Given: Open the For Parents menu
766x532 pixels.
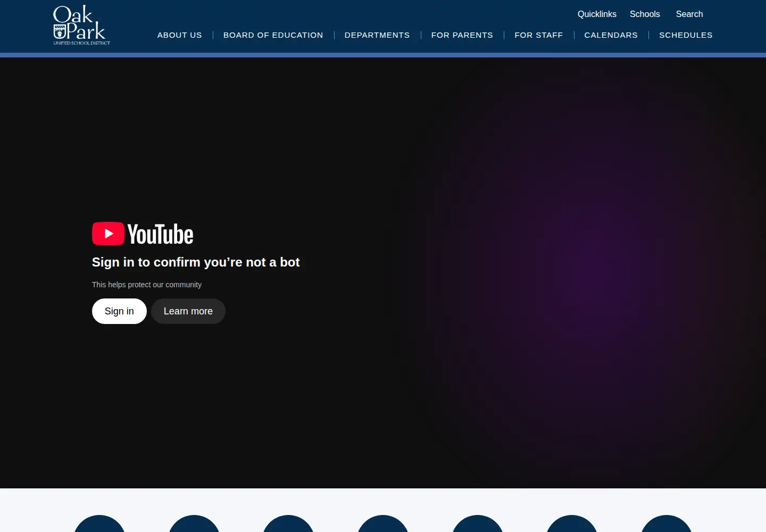Looking at the screenshot, I should point(462,35).
